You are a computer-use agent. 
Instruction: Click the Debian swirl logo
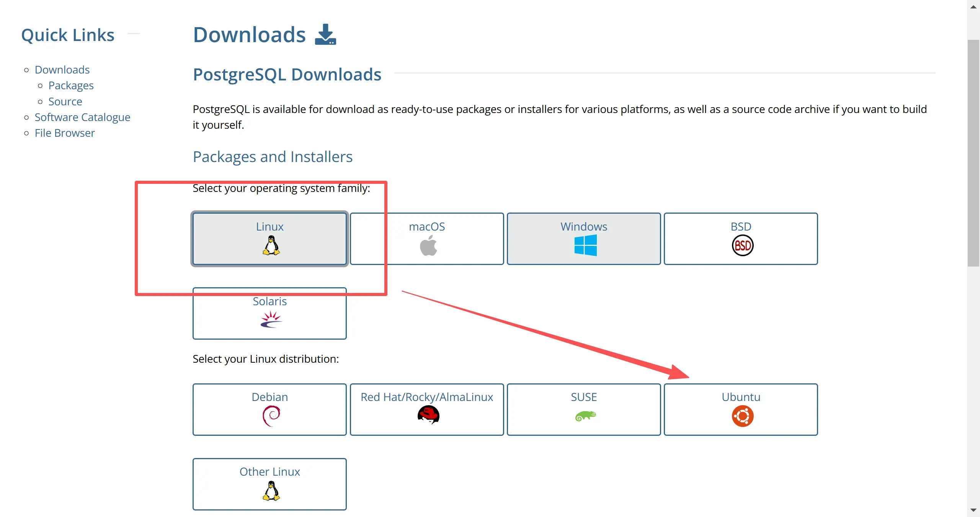(271, 416)
